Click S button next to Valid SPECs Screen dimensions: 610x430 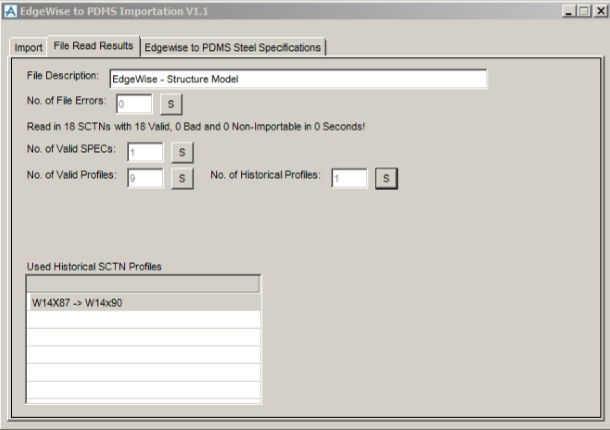(x=182, y=153)
